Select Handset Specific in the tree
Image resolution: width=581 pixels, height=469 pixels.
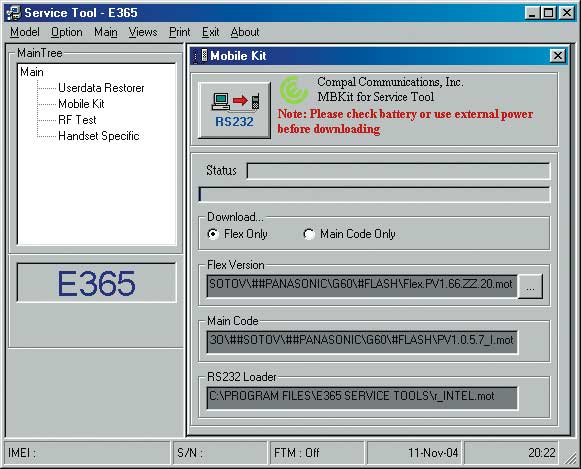(x=99, y=136)
